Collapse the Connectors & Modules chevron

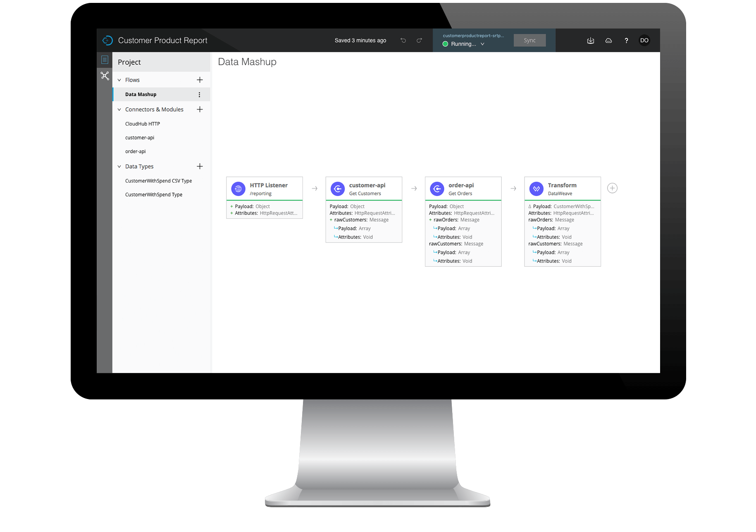tap(119, 109)
